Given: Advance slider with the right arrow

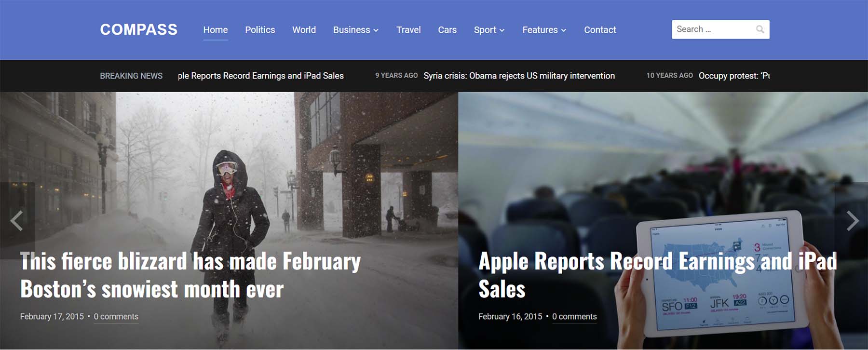Looking at the screenshot, I should [x=852, y=221].
